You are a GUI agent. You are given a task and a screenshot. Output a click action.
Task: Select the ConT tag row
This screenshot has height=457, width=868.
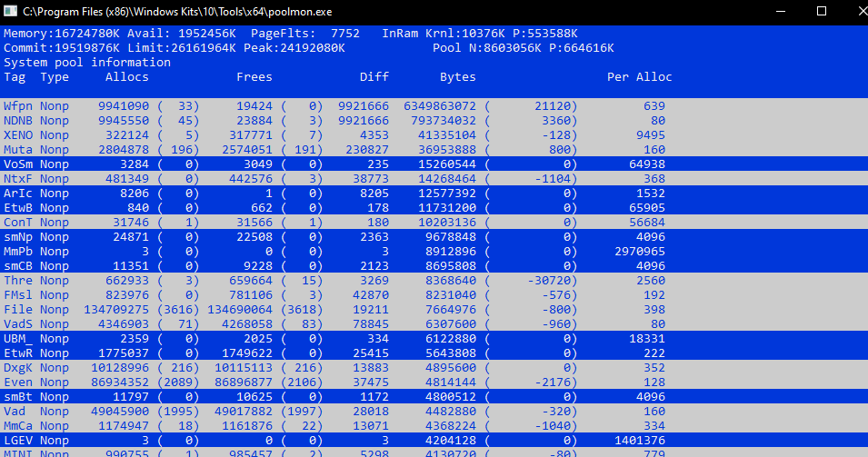[x=434, y=222]
